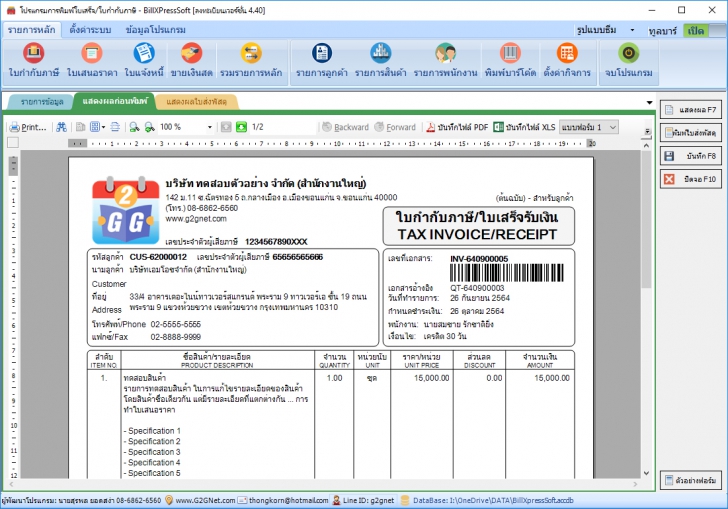728x509 pixels.
Task: Click the G2G company logo in invoice
Action: tap(125, 210)
